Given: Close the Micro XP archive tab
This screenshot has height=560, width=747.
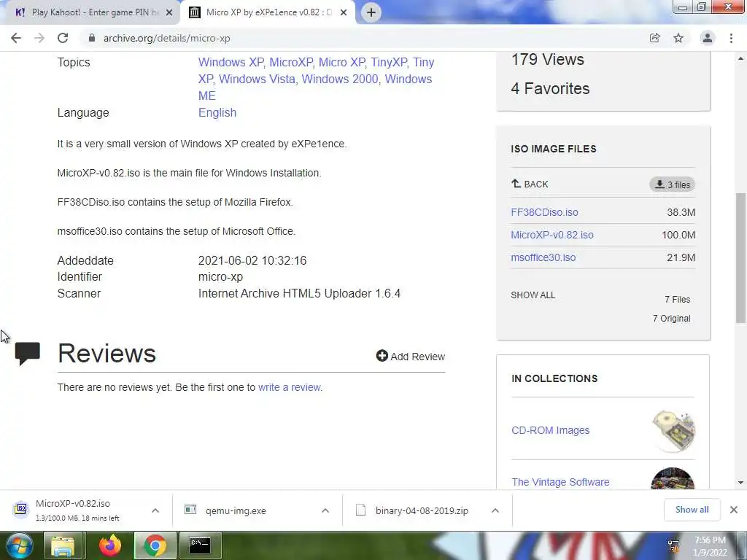Looking at the screenshot, I should coord(344,13).
